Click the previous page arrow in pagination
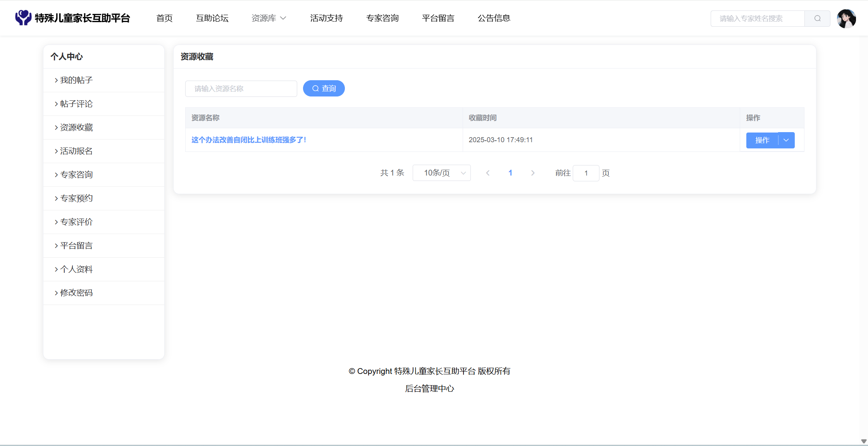This screenshot has height=446, width=868. click(488, 173)
